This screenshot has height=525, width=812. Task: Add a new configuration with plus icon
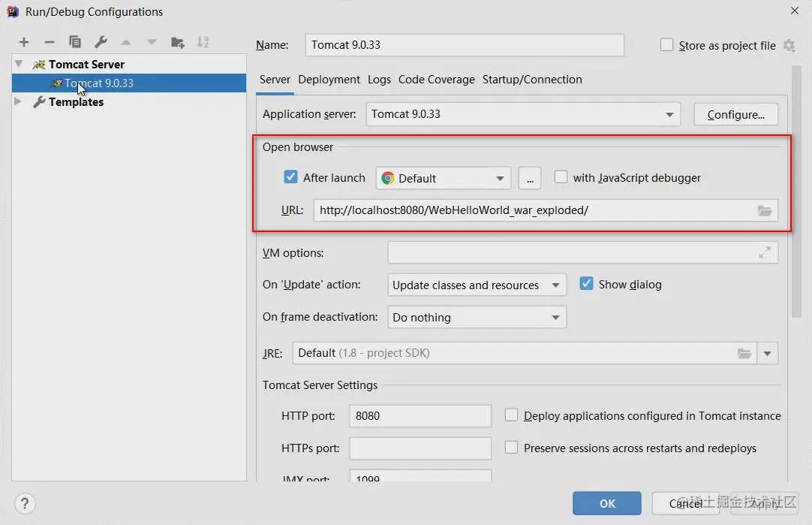24,42
